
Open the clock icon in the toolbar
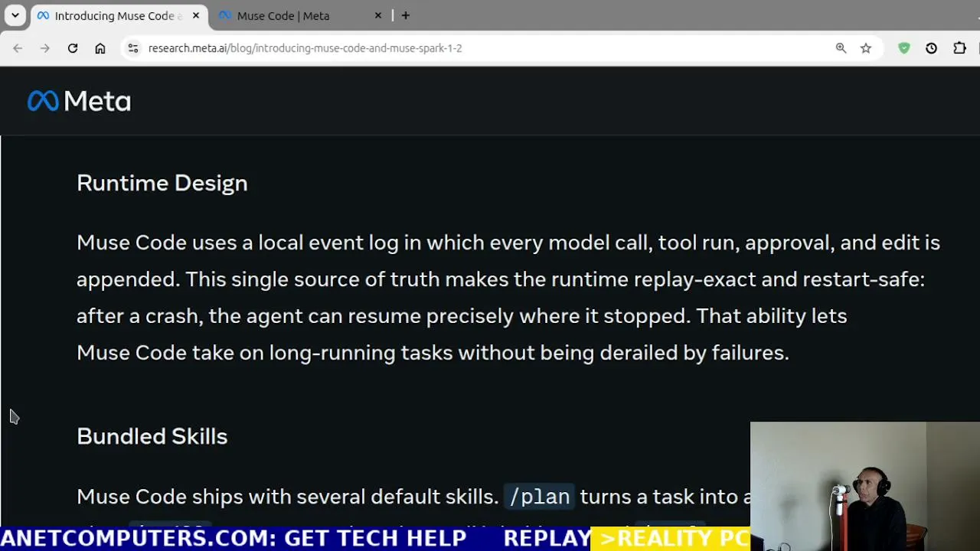coord(931,48)
